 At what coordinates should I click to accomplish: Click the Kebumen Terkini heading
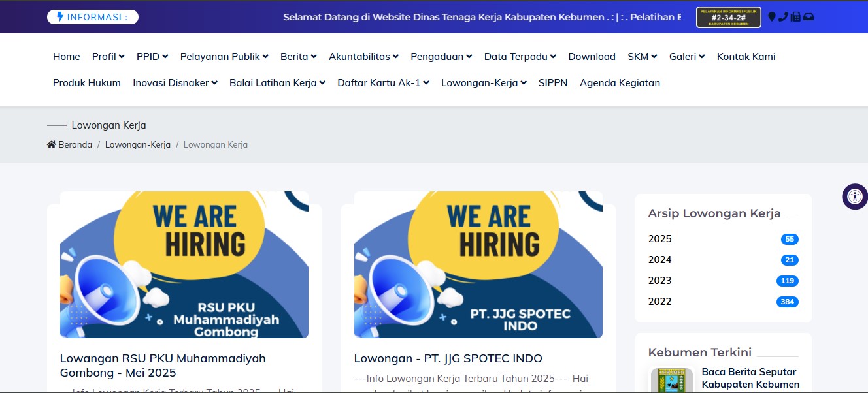[700, 353]
